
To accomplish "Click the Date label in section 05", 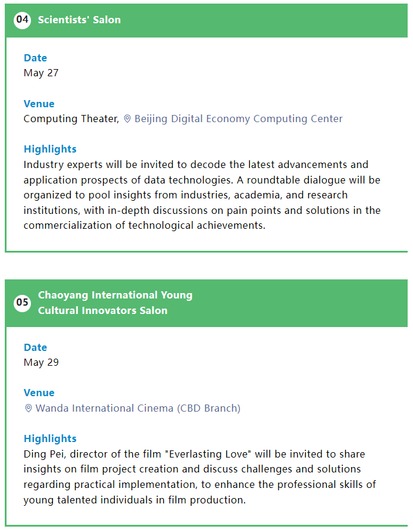I will click(35, 347).
